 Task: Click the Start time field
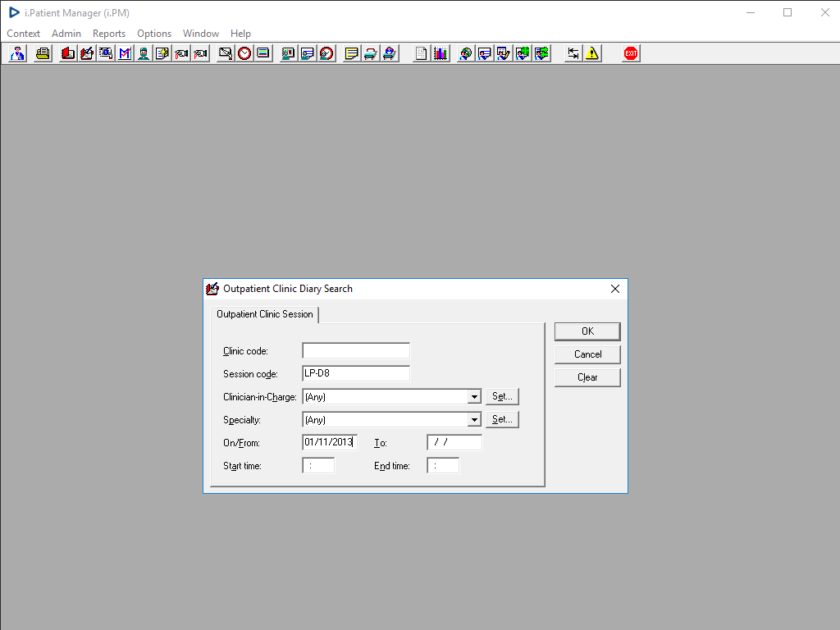[318, 466]
